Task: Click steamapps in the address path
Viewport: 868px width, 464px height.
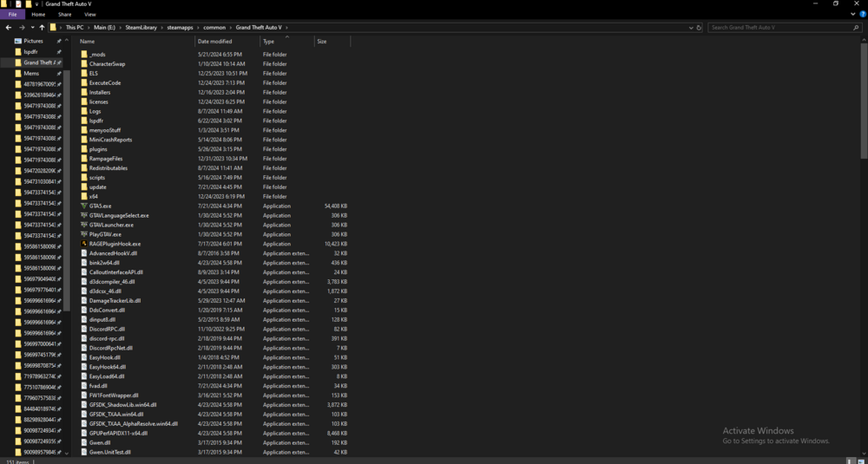Action: tap(181, 27)
